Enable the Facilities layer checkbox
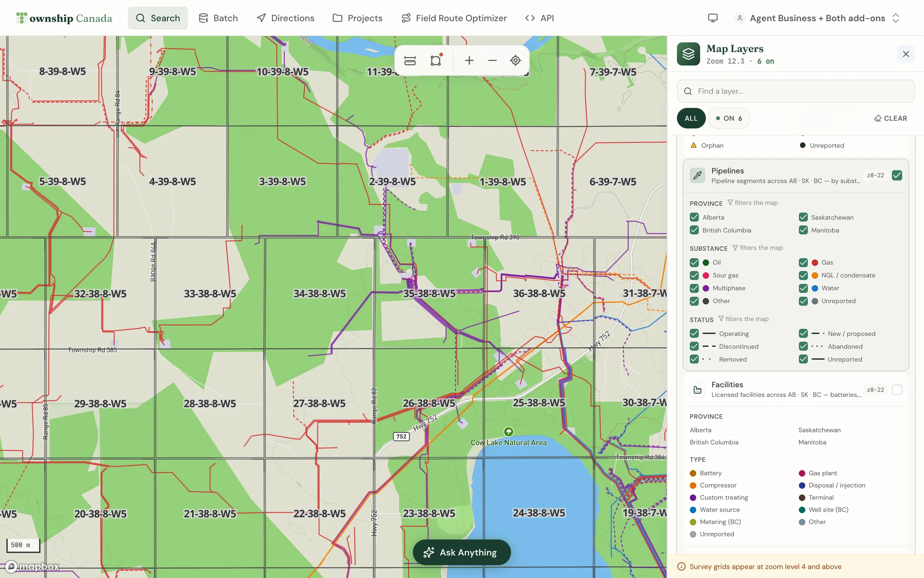This screenshot has width=924, height=578. click(897, 390)
